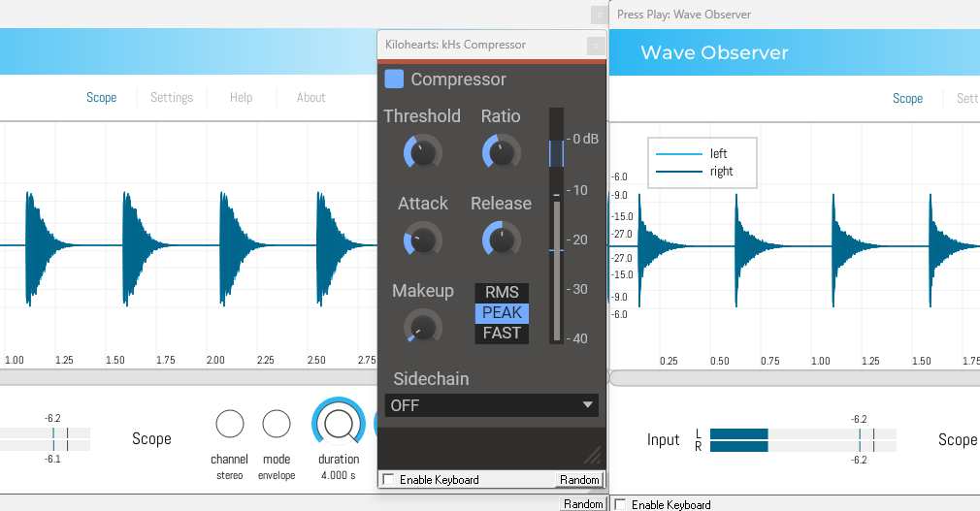This screenshot has height=511, width=980.
Task: Toggle the Compressor enable square
Action: (x=394, y=80)
